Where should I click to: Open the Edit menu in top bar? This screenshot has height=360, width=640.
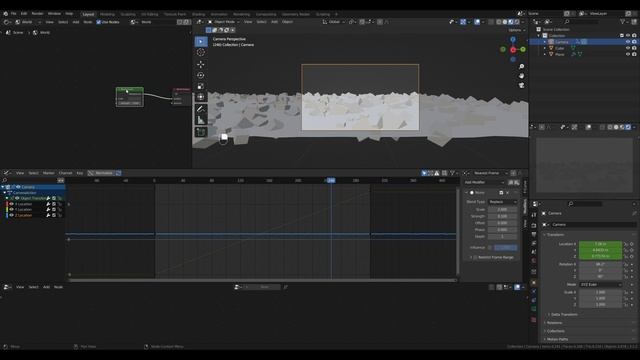tap(24, 13)
